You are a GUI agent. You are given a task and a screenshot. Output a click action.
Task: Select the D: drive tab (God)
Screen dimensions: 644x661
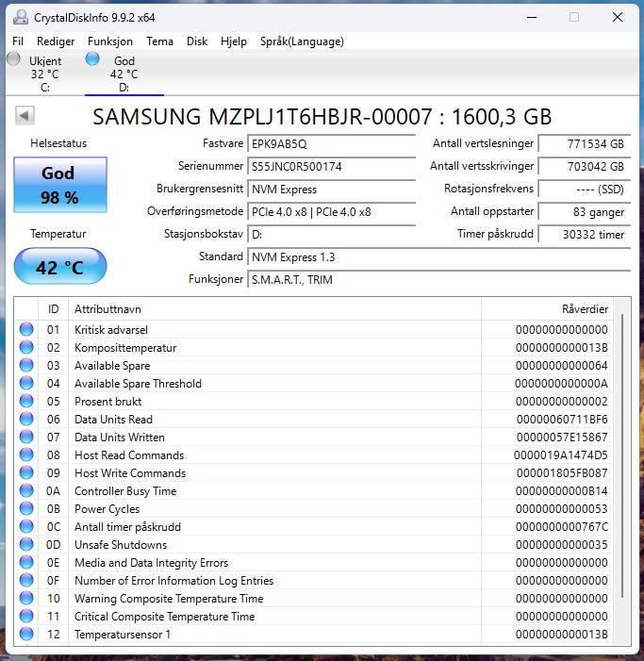124,73
